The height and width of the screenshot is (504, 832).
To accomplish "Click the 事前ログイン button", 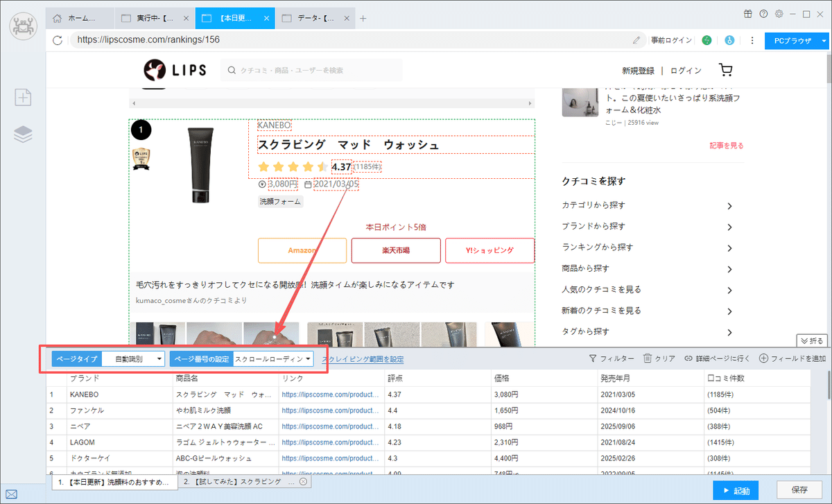I will click(x=671, y=40).
